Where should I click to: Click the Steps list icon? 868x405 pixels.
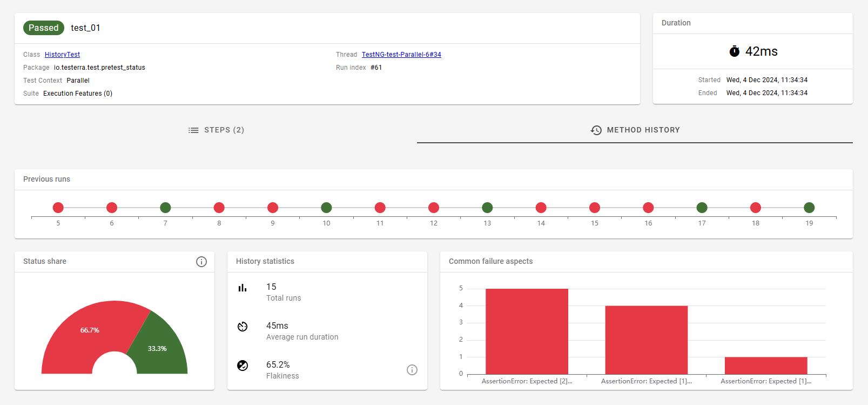point(193,130)
